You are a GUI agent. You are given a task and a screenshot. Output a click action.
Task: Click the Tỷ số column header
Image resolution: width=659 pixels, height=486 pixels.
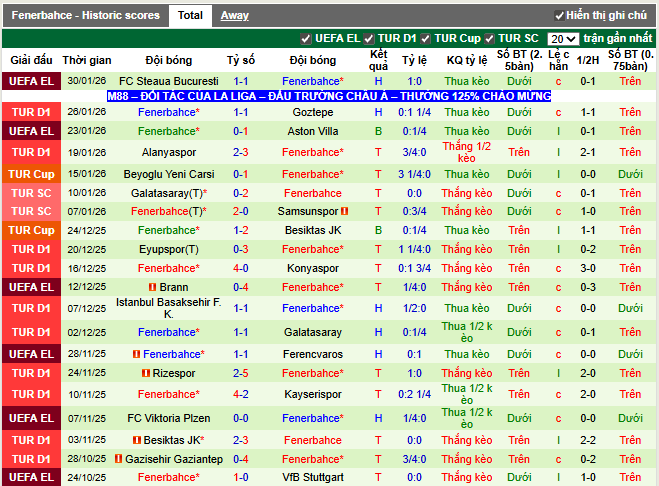click(x=240, y=60)
